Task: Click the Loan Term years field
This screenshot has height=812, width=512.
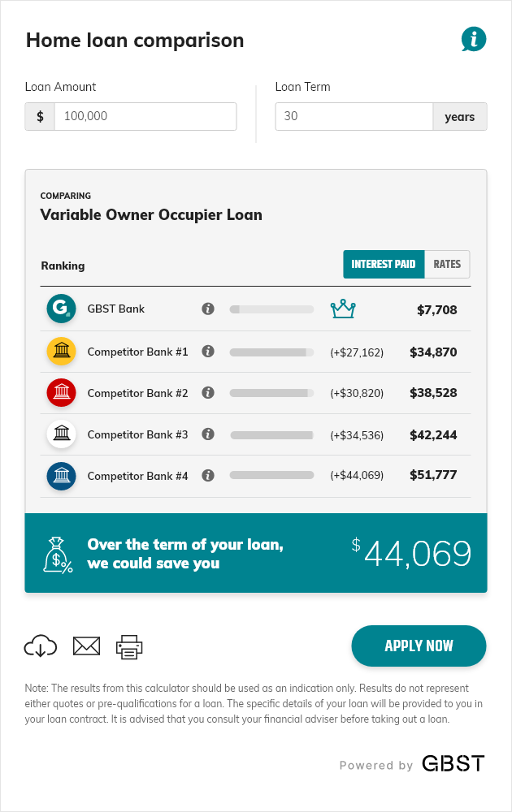Action: 459,116
